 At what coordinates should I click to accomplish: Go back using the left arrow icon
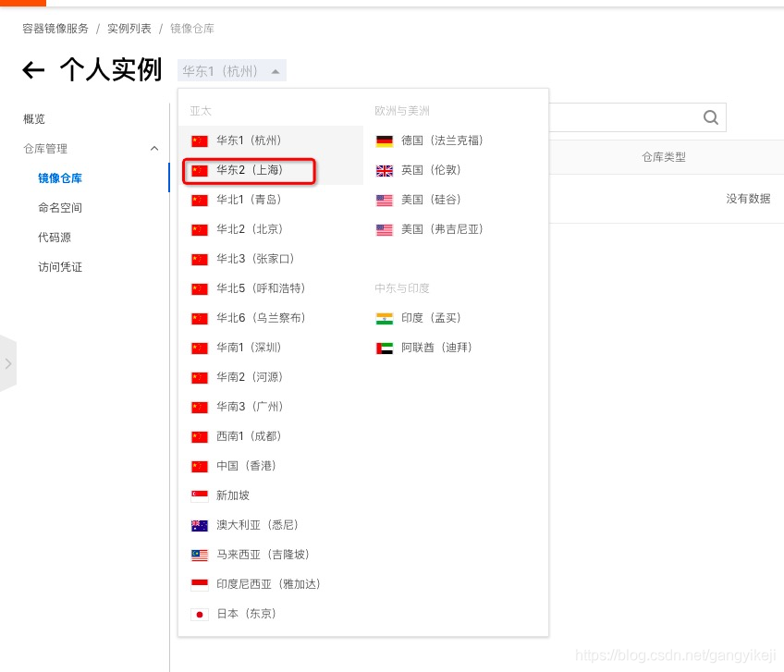pos(33,70)
